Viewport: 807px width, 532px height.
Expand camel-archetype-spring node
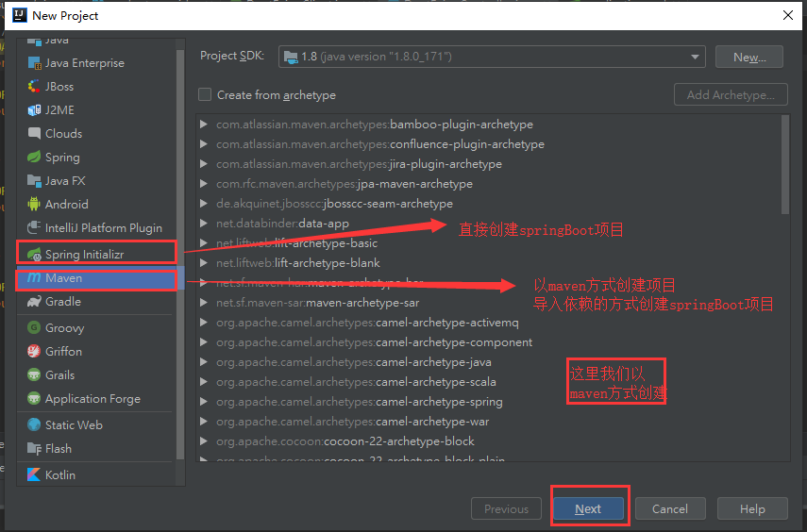[x=204, y=402]
